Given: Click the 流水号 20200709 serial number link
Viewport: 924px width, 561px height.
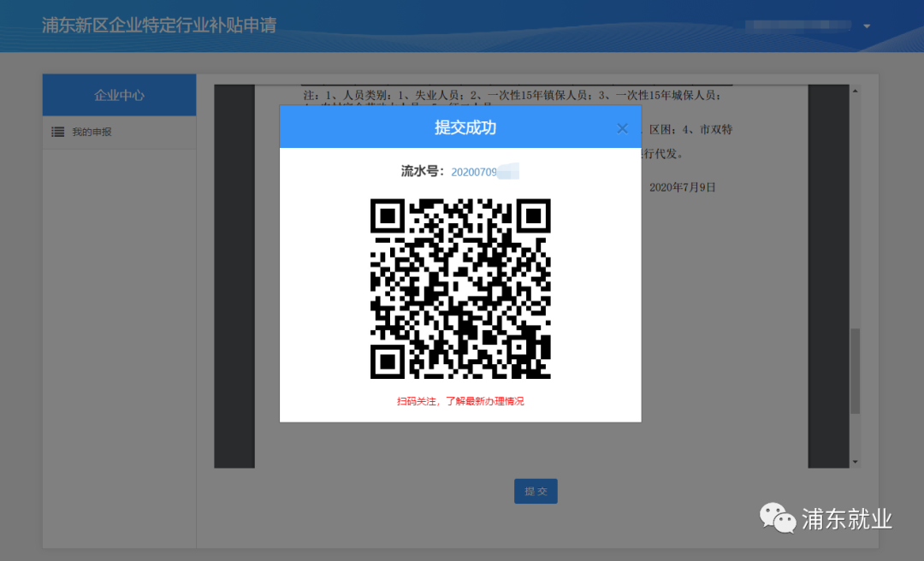Looking at the screenshot, I should [484, 172].
